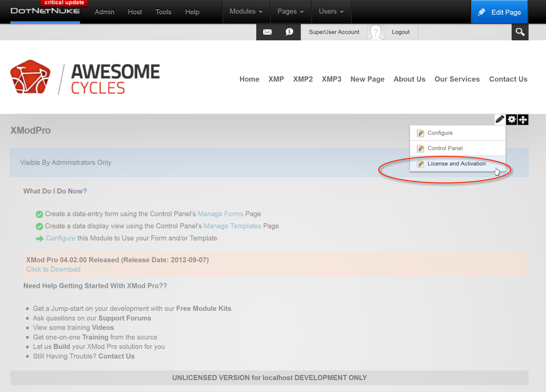Follow the Manage Forms link
Viewport: 546px width, 392px height.
[x=221, y=214]
